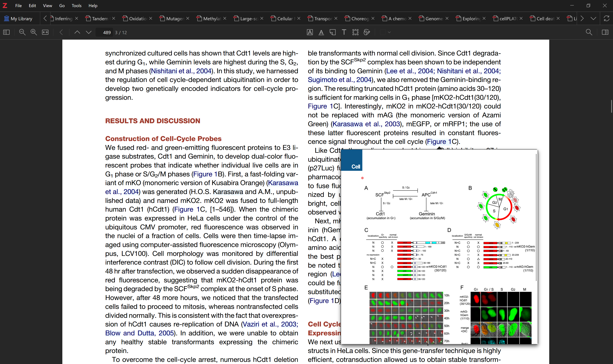The image size is (613, 364).
Task: Click the zoom in icon
Action: [34, 32]
